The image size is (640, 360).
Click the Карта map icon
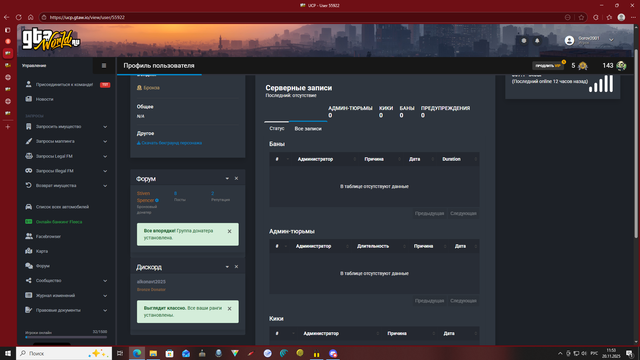(29, 251)
